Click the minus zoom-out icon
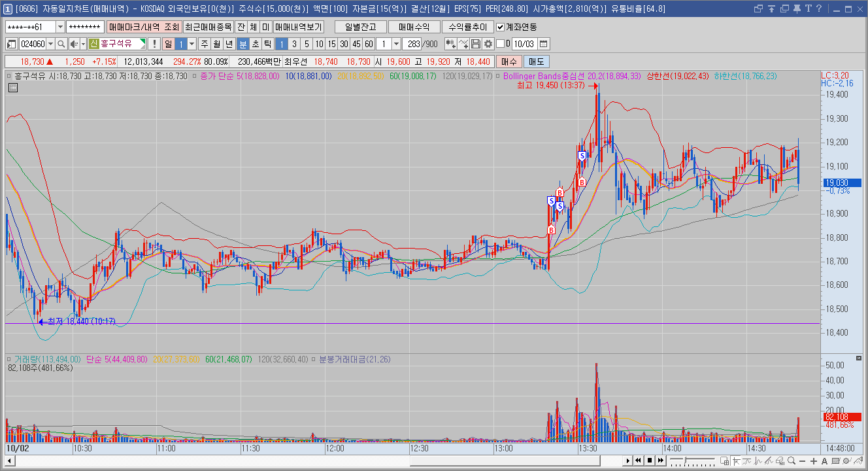 pos(803,461)
